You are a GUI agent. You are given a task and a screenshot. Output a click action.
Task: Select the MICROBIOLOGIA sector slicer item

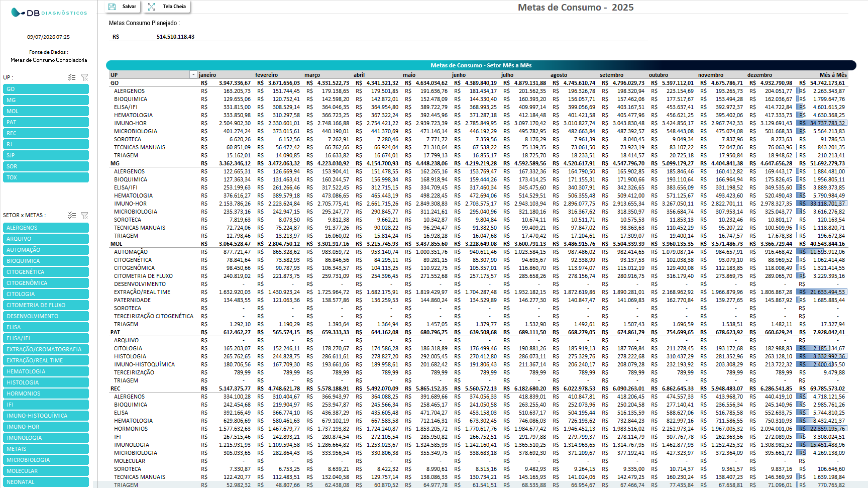[46, 460]
